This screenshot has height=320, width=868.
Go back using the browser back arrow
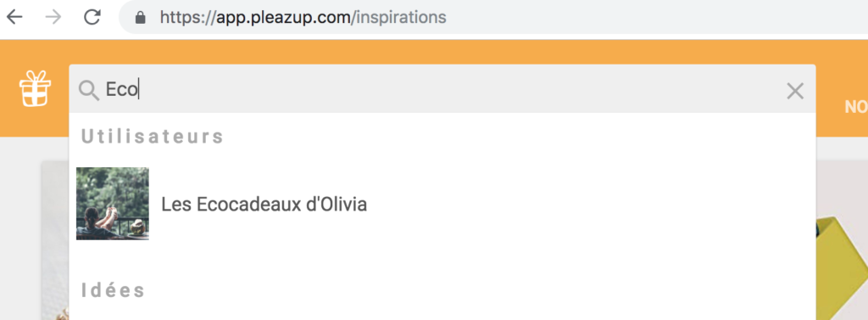(x=14, y=17)
